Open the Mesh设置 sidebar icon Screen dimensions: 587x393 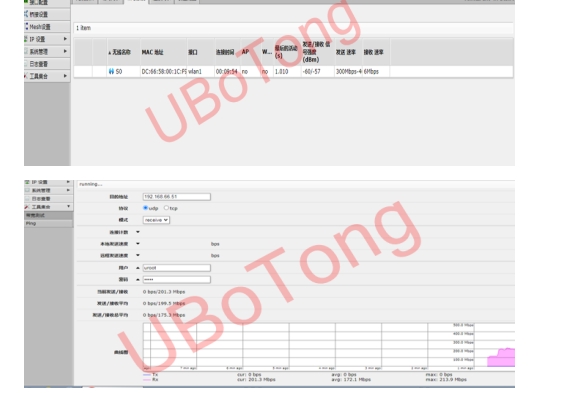26,26
